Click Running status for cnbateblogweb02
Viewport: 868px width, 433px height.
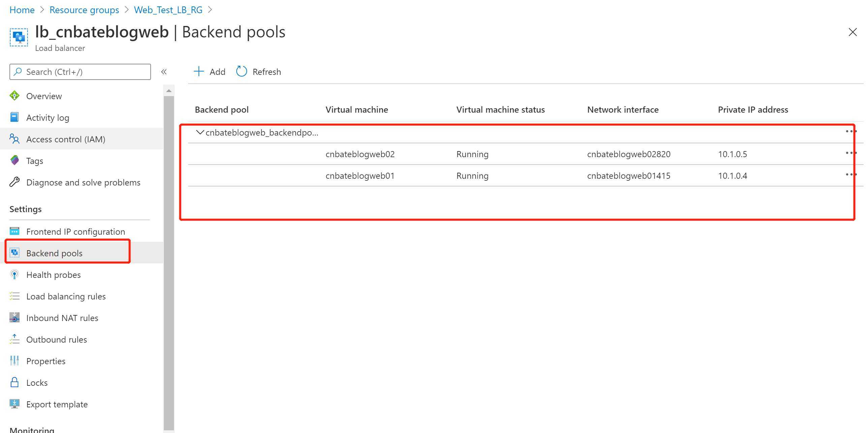[x=472, y=154]
